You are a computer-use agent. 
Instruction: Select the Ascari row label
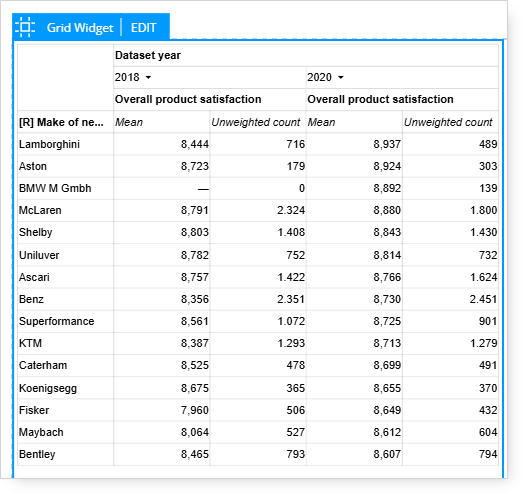(34, 277)
